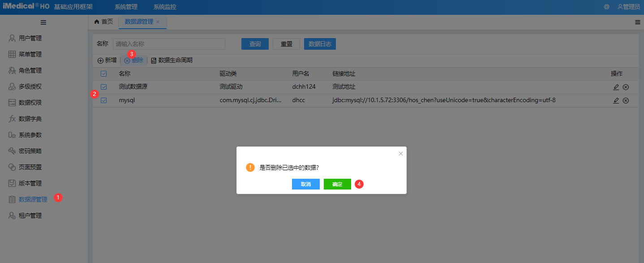Confirm deletion by clicking 确定
Viewport: 644px width, 263px height.
coord(337,184)
